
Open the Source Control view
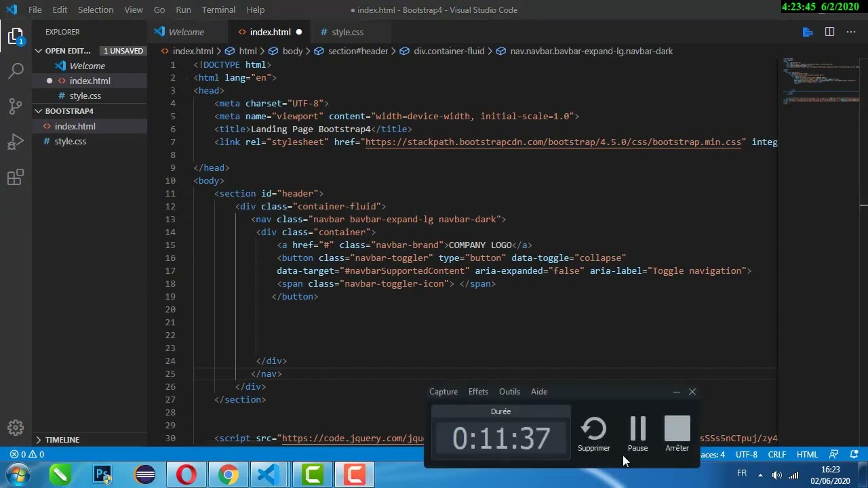pyautogui.click(x=16, y=106)
